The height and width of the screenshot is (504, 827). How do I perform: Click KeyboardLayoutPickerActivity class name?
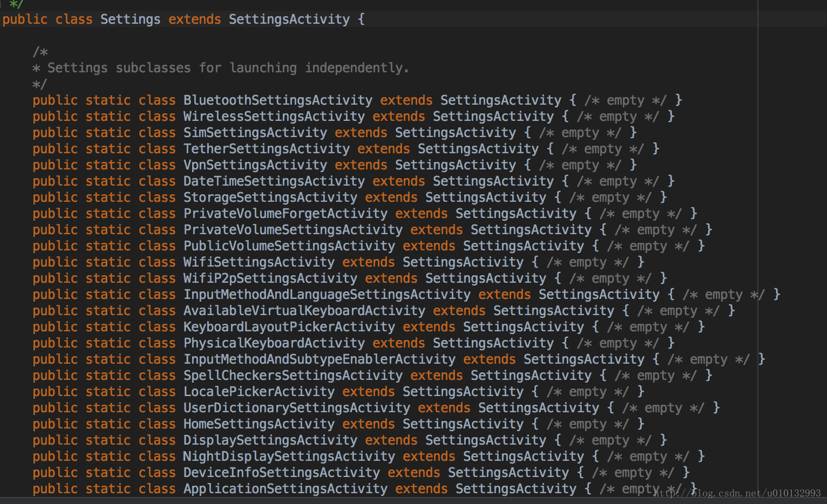tap(289, 327)
